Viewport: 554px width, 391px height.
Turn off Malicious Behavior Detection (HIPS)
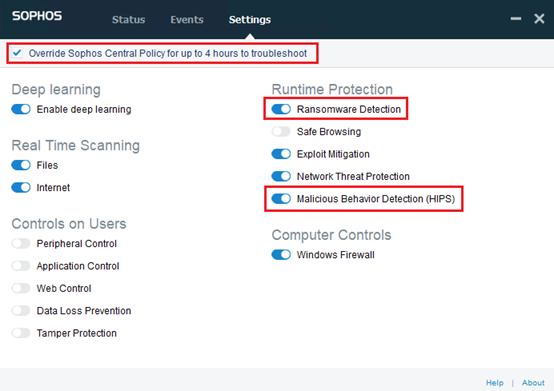281,199
